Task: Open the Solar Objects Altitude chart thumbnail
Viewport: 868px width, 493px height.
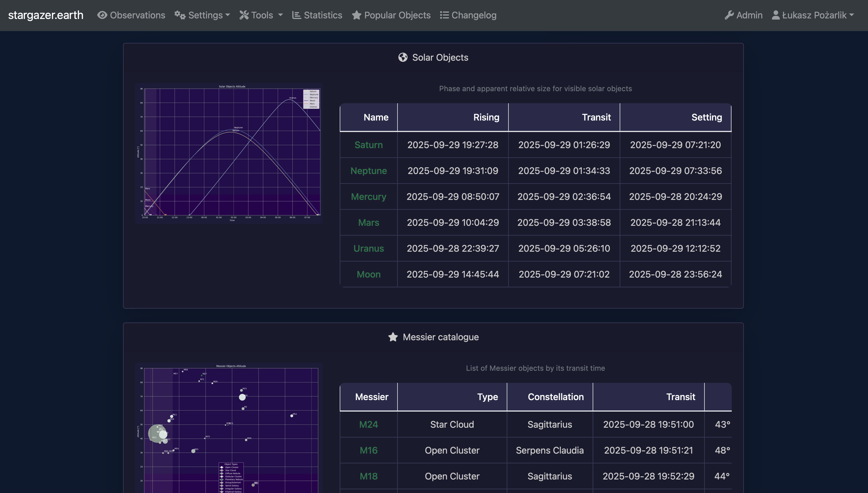Action: tap(229, 153)
